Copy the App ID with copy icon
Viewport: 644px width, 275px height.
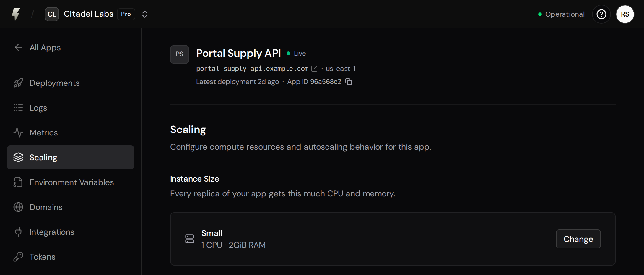click(349, 82)
